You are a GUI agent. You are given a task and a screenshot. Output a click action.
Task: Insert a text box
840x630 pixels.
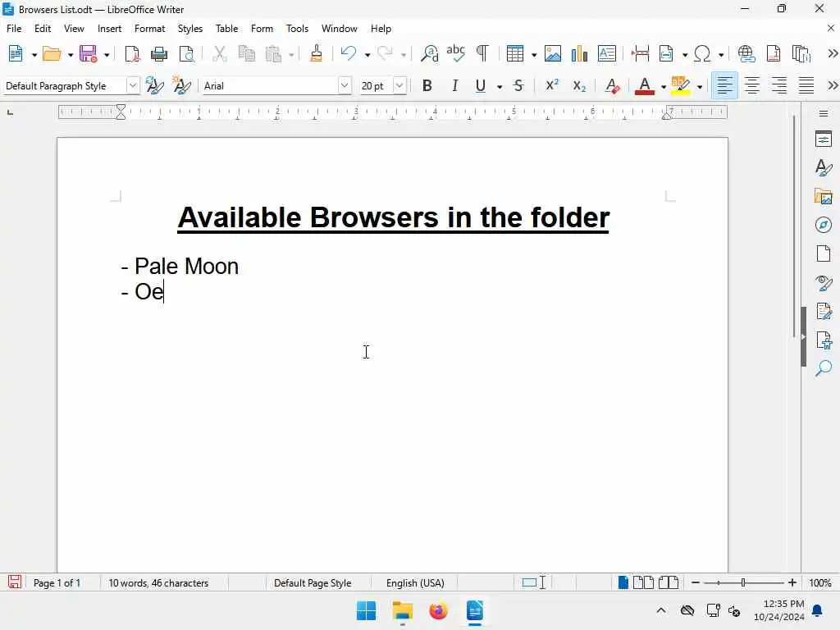[606, 53]
